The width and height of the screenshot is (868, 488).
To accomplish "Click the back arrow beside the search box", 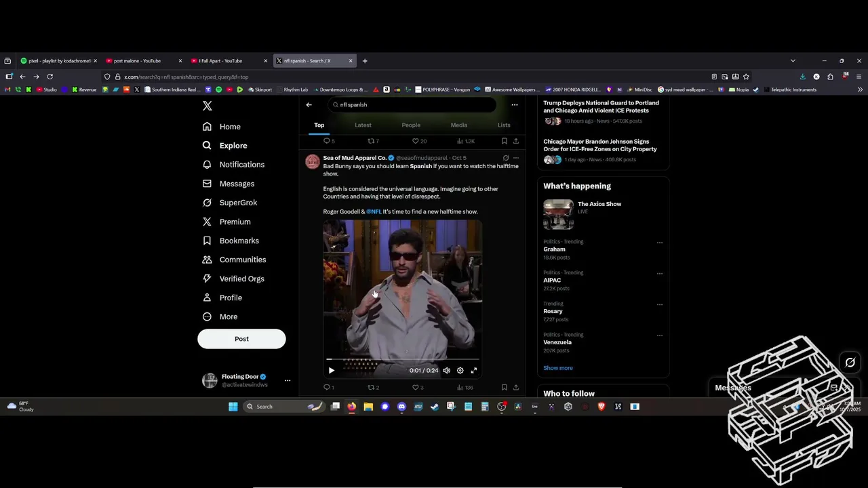I will point(309,105).
